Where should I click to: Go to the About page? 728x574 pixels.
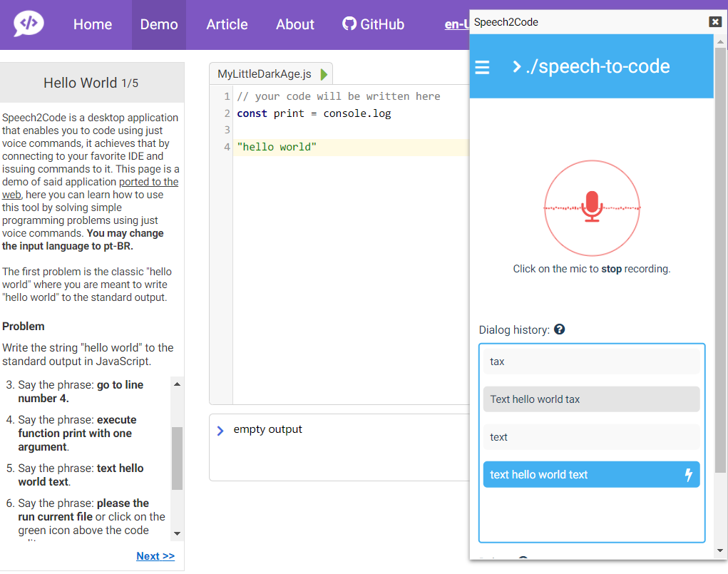[294, 24]
